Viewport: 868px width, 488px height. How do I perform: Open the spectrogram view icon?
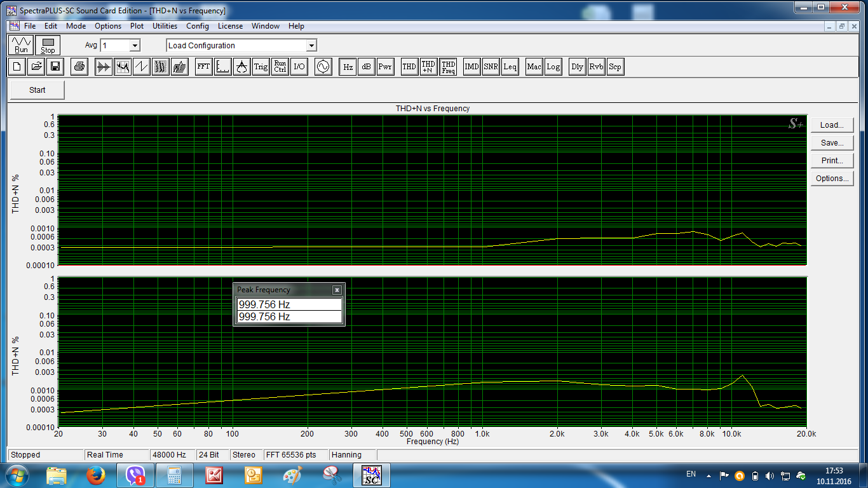[x=161, y=66]
